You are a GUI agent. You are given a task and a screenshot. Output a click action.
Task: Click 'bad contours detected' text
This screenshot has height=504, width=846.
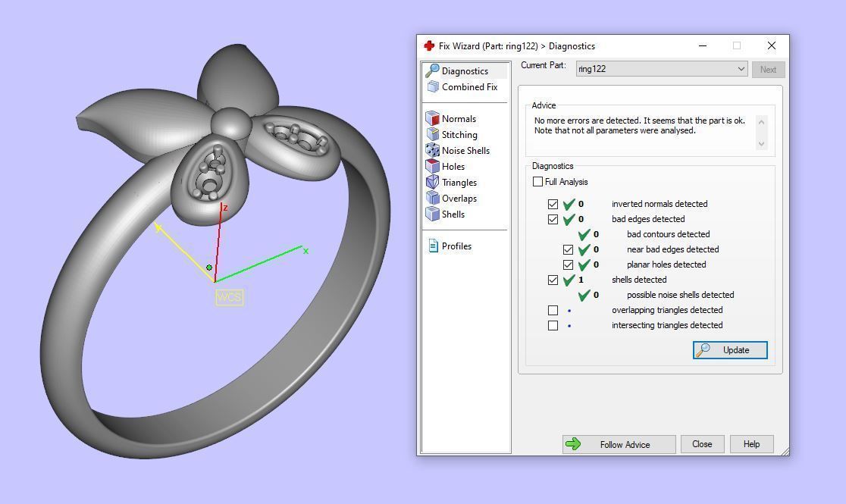click(x=668, y=234)
